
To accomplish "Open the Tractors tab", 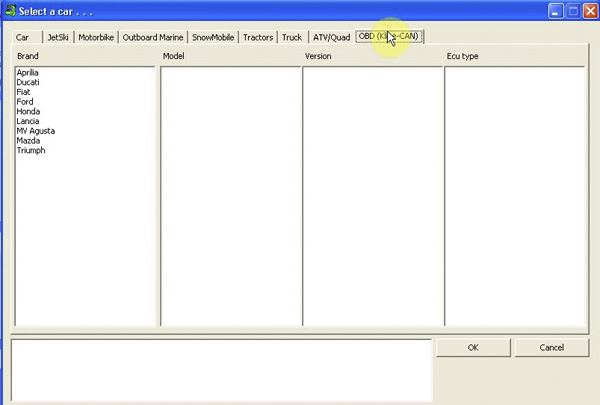I will [258, 37].
